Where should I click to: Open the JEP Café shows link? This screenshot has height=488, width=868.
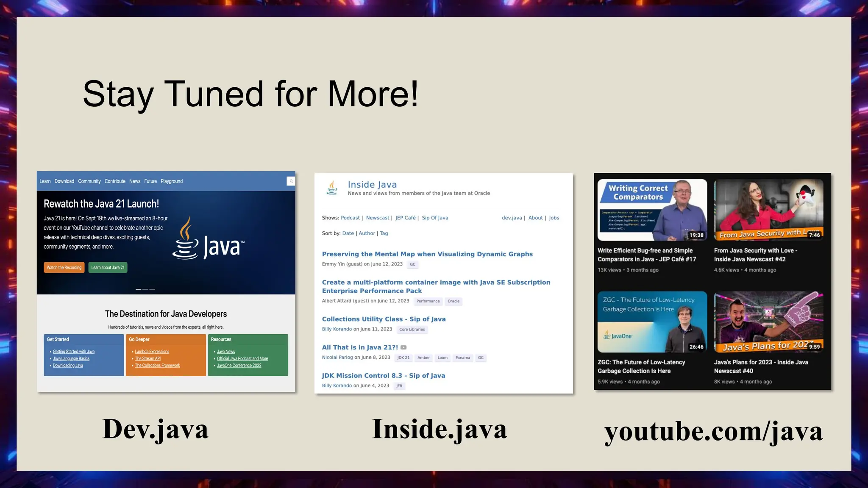(x=406, y=218)
